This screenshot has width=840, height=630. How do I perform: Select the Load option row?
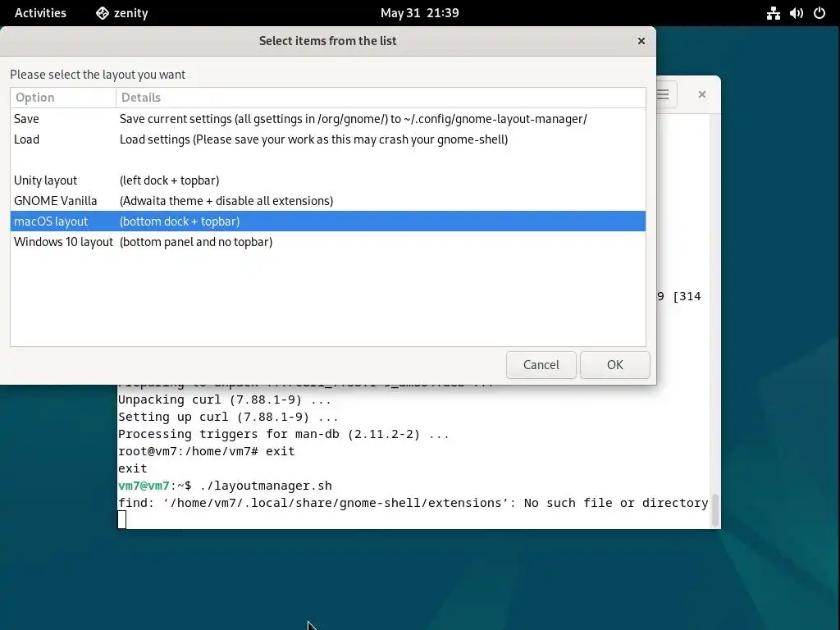point(328,139)
